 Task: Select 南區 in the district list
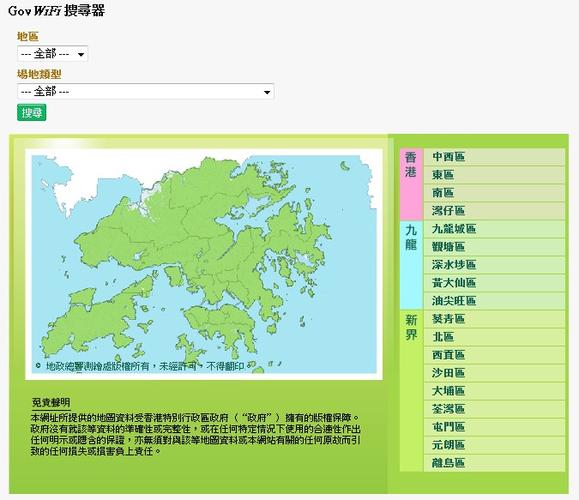click(494, 193)
